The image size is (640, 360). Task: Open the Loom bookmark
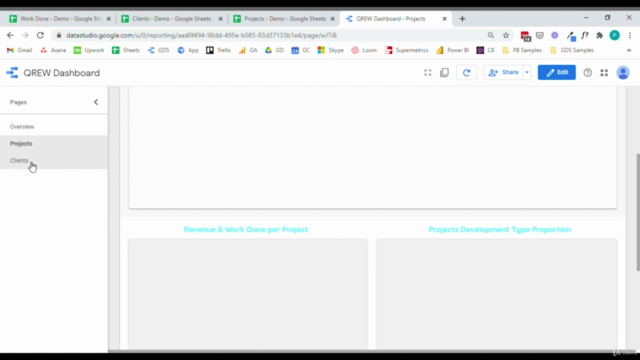click(364, 50)
